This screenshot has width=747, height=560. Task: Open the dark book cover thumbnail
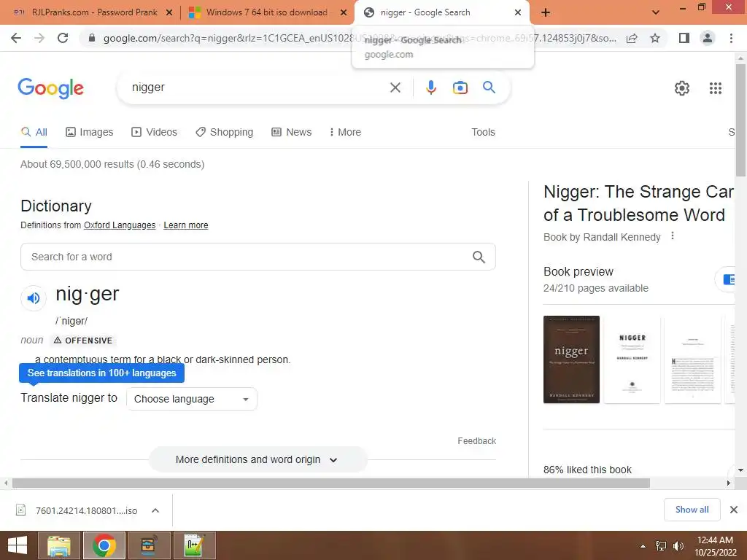[x=571, y=359]
